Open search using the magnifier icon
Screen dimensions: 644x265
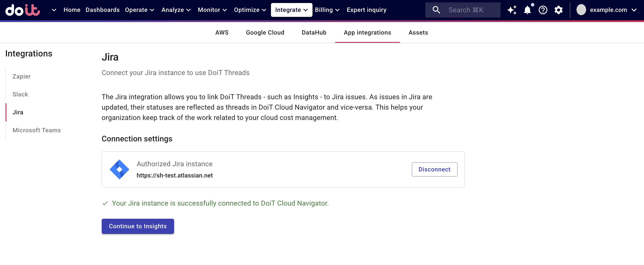pyautogui.click(x=436, y=10)
